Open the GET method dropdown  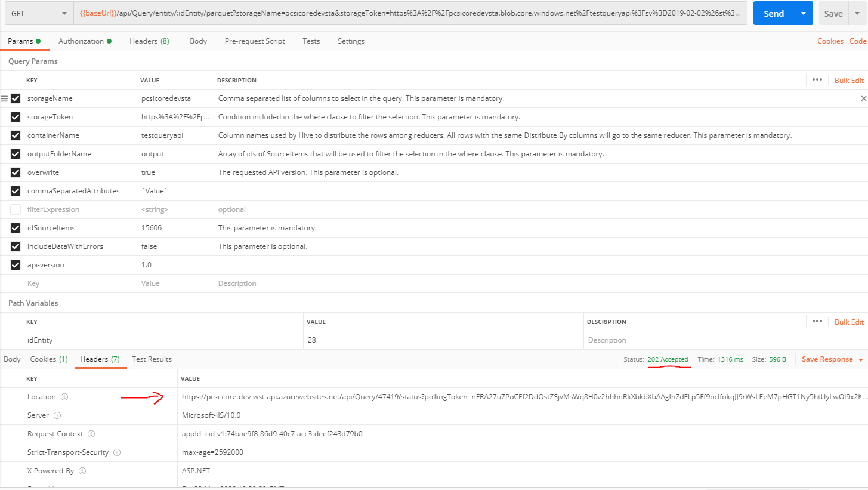39,14
